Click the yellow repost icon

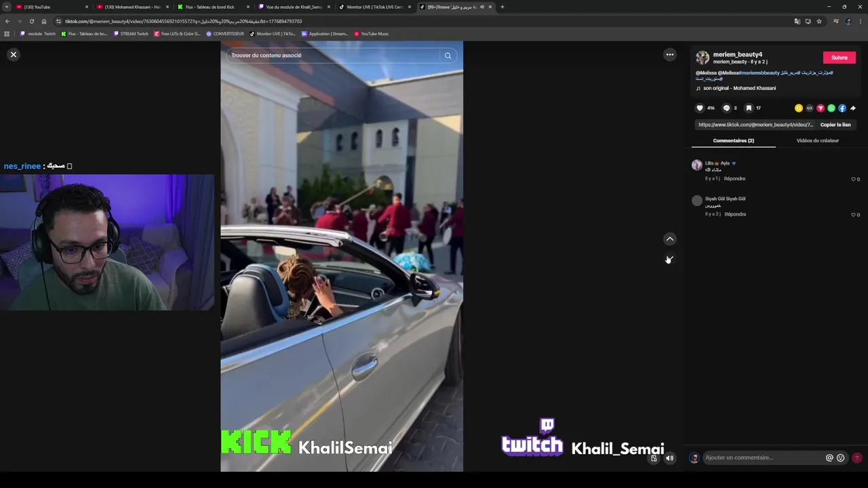click(x=799, y=108)
